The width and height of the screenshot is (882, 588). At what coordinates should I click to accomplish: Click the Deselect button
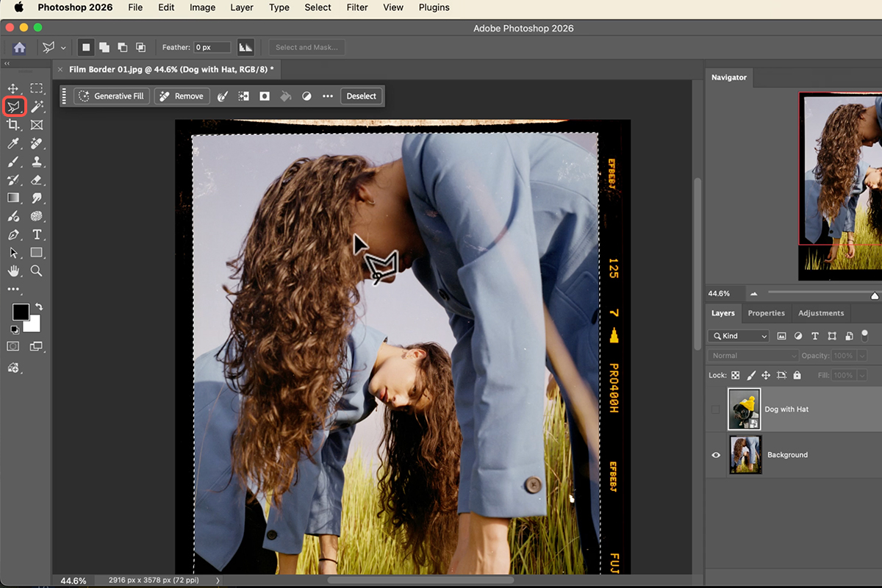(x=361, y=96)
